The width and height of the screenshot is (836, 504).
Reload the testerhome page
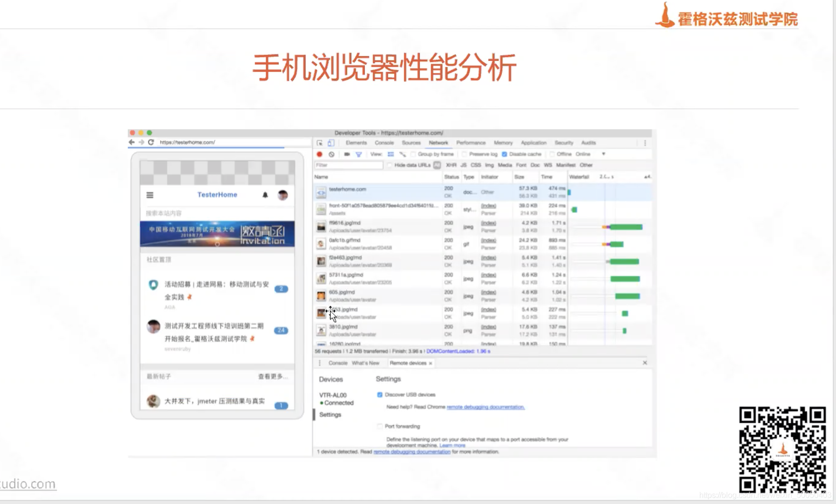[151, 142]
